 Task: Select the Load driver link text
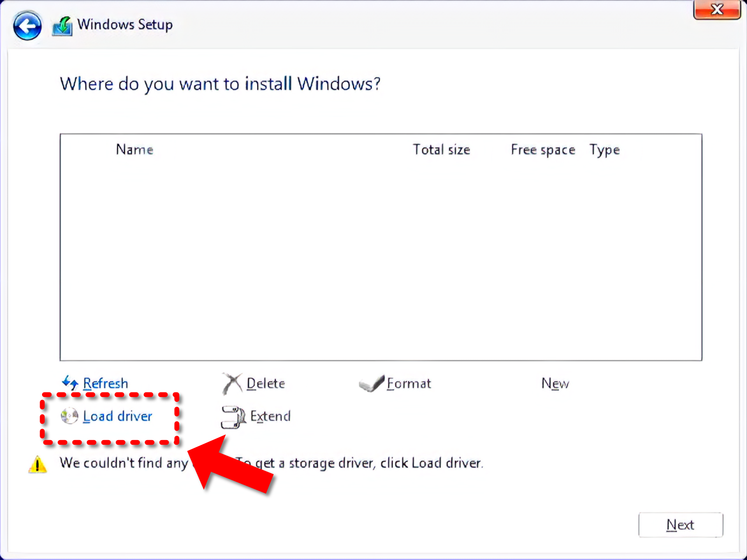(x=118, y=416)
